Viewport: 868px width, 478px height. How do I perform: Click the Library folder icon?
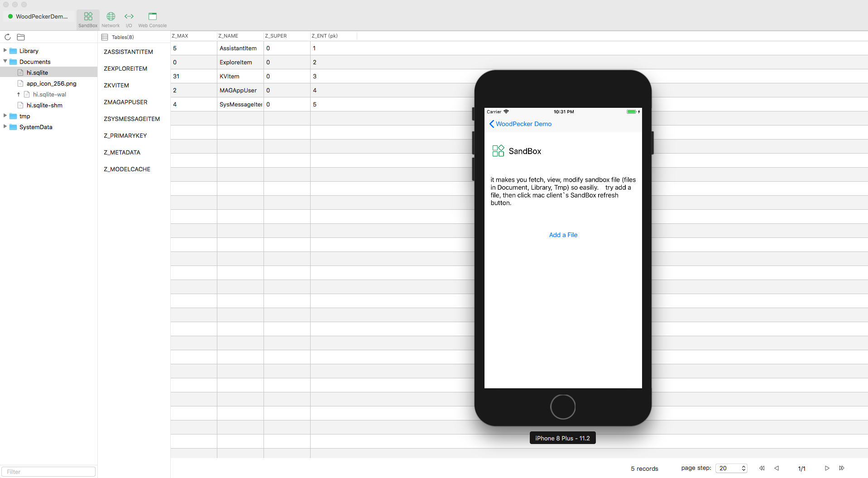[14, 51]
